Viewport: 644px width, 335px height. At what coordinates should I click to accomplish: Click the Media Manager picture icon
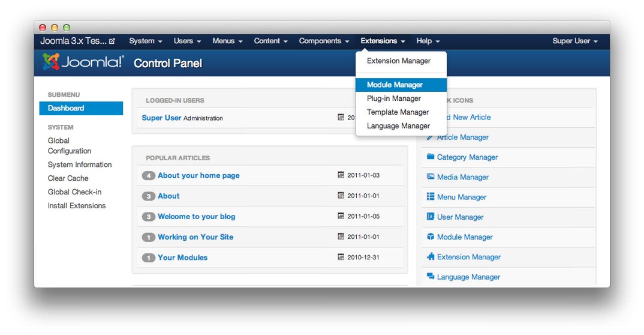(x=431, y=177)
